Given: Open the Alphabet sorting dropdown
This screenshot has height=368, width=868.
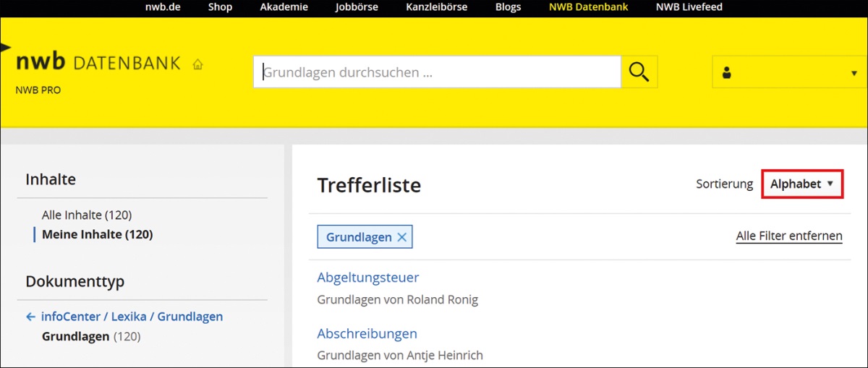Looking at the screenshot, I should click(x=802, y=184).
